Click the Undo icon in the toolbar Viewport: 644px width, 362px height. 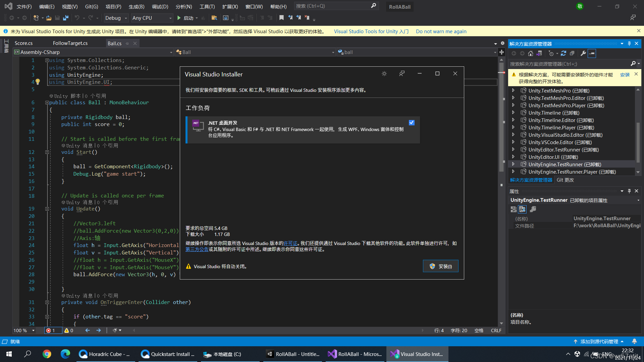tap(77, 18)
